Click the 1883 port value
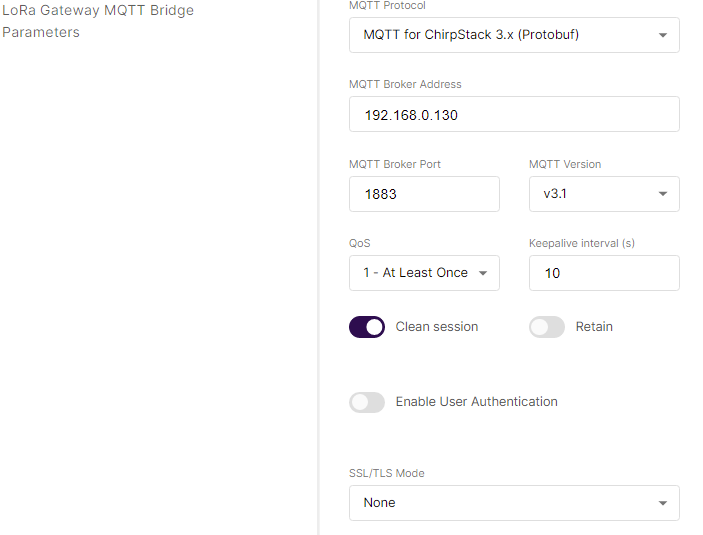 click(381, 194)
